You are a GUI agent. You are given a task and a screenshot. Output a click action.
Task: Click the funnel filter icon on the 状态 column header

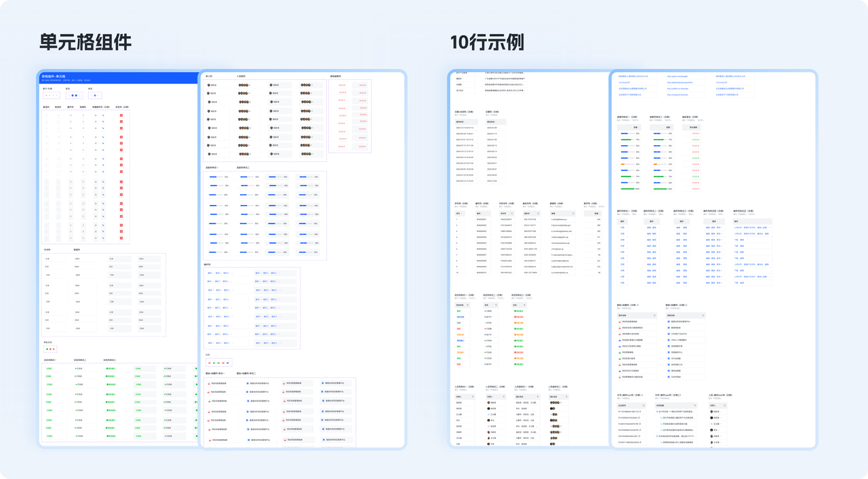click(496, 305)
